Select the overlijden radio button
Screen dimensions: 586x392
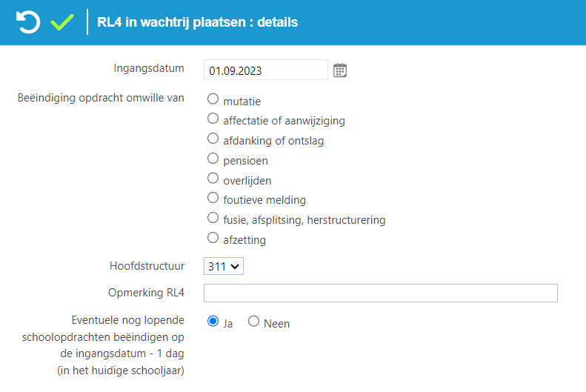213,179
